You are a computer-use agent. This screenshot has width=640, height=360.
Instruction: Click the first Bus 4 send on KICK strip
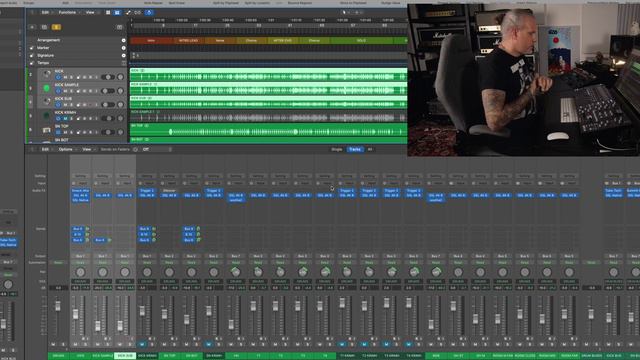78,229
